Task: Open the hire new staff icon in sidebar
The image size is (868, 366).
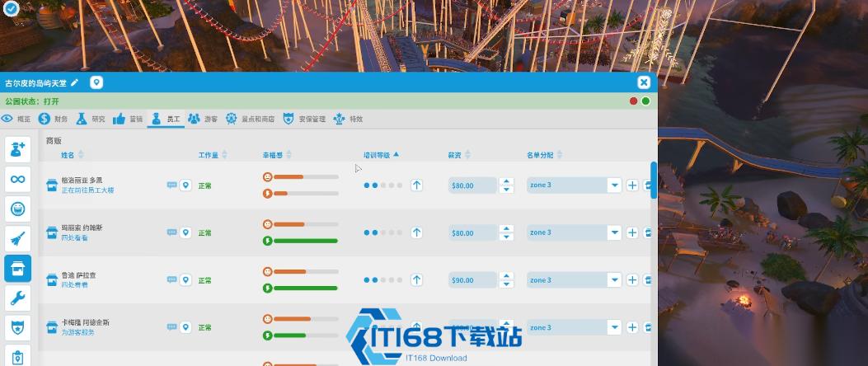Action: coord(17,149)
